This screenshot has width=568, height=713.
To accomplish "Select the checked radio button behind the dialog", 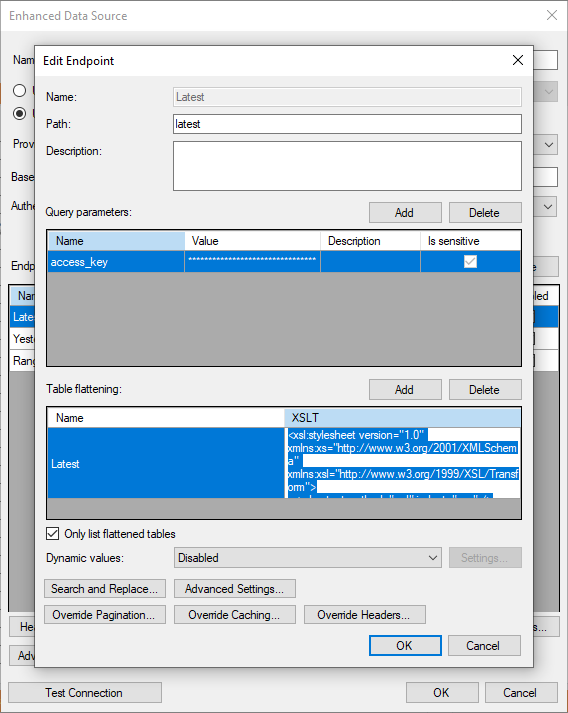I will (x=20, y=113).
